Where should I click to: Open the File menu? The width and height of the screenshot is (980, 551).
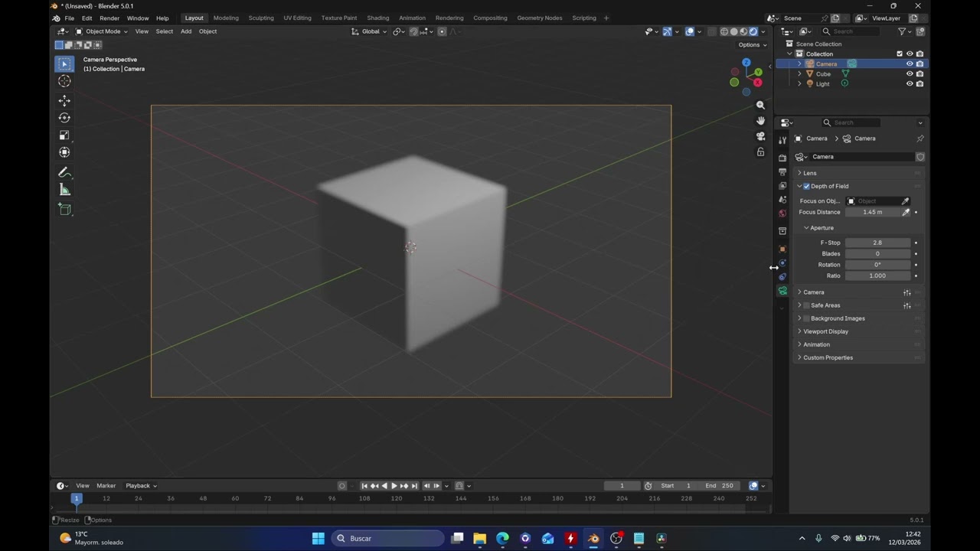(70, 18)
